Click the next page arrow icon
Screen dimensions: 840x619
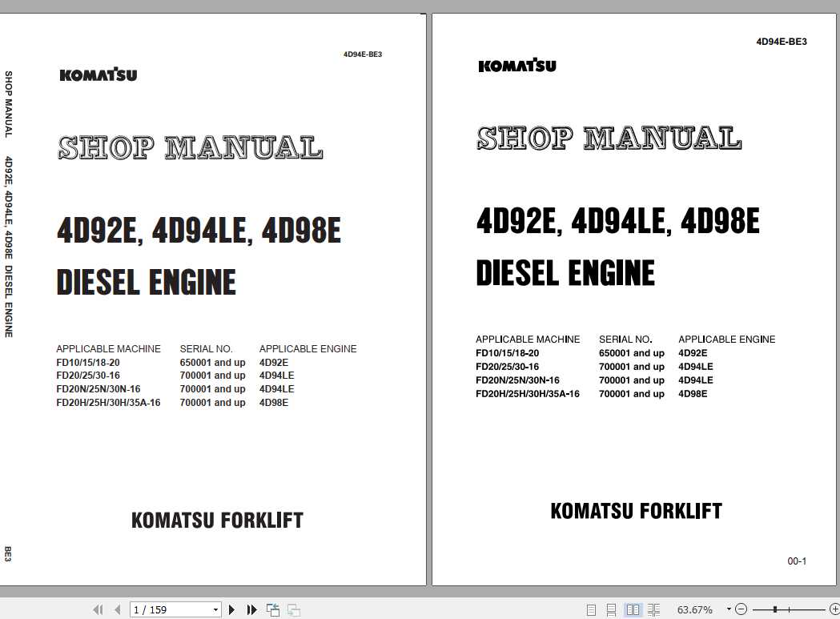pyautogui.click(x=231, y=609)
